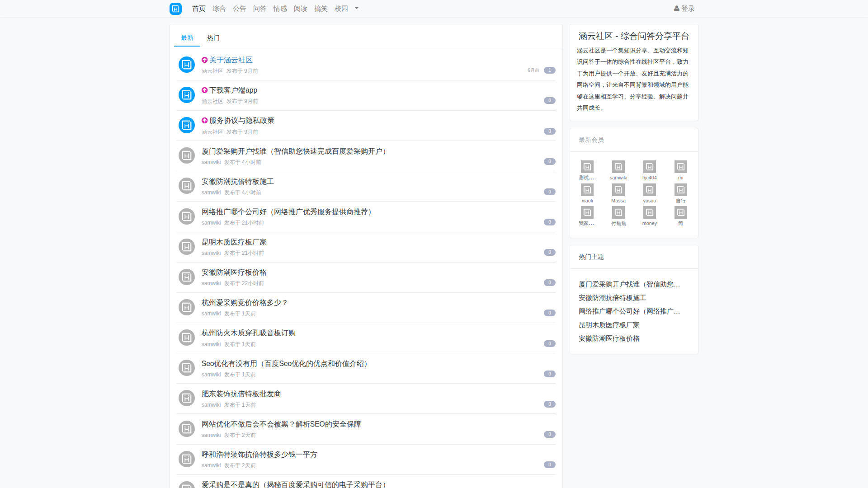868x488 pixels.
Task: Open gray avatar next to 昆明木质医疗板厂家 post
Action: [x=186, y=247]
